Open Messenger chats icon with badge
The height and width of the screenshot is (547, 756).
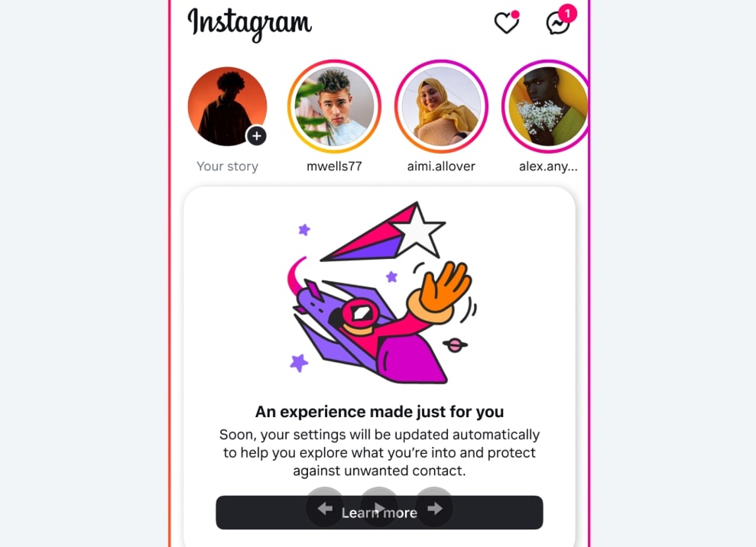coord(560,20)
